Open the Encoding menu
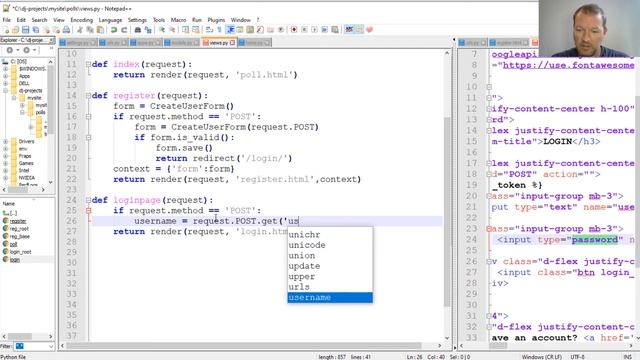The height and width of the screenshot is (360, 640). [x=82, y=20]
